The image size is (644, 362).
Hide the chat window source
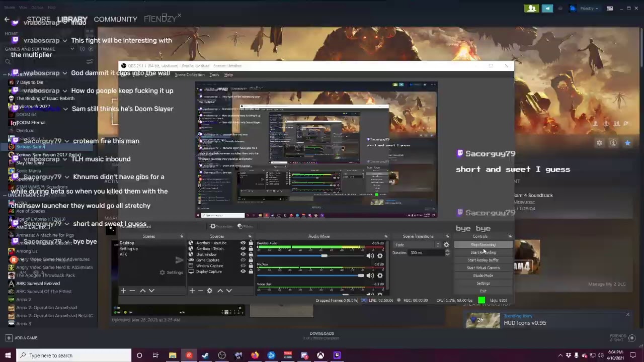(243, 254)
